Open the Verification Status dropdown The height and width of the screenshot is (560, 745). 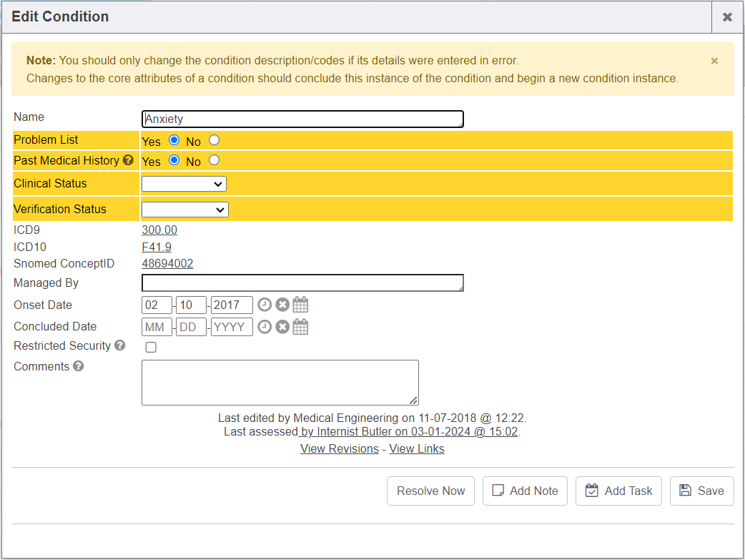(x=184, y=210)
